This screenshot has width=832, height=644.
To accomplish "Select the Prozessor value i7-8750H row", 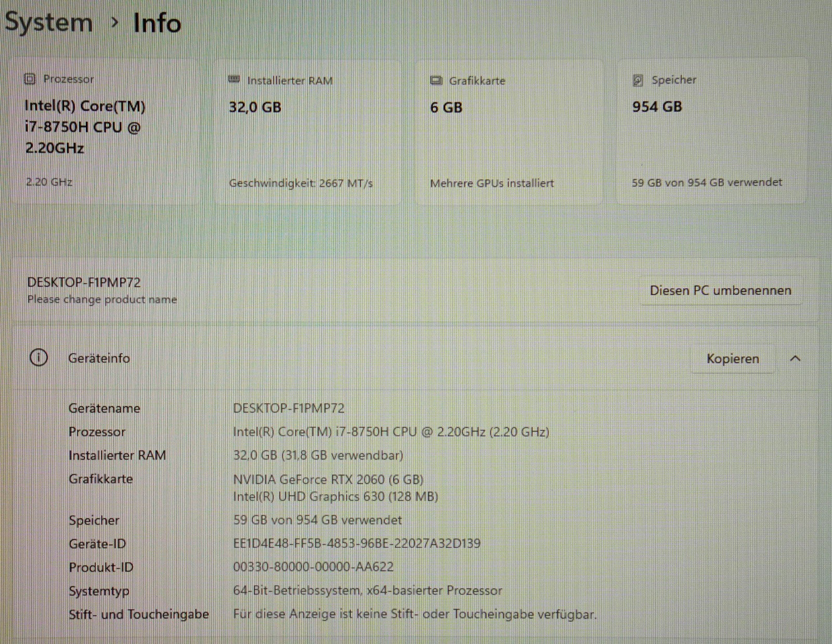I will pos(391,432).
